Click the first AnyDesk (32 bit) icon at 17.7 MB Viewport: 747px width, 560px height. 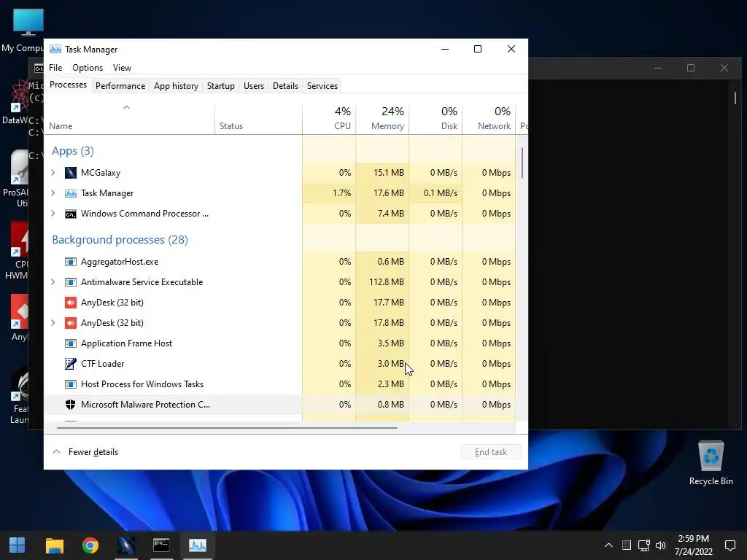click(x=71, y=303)
